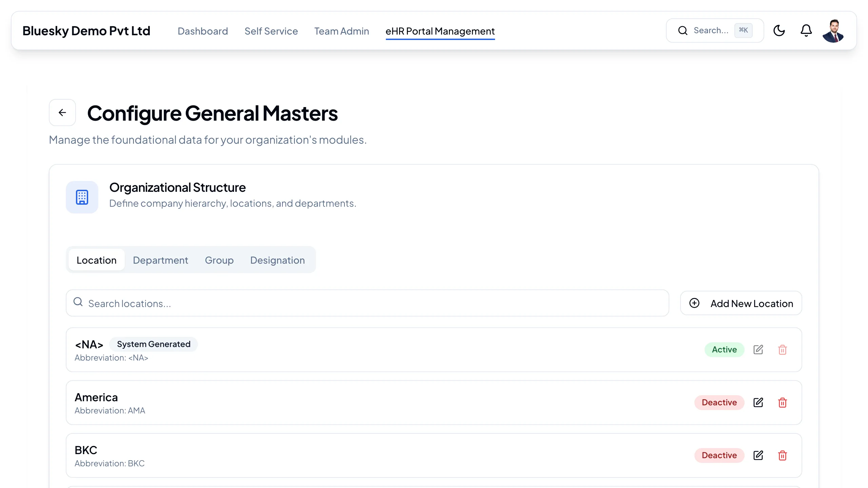Click the magnifier in Search locations field
868x488 pixels.
(78, 302)
